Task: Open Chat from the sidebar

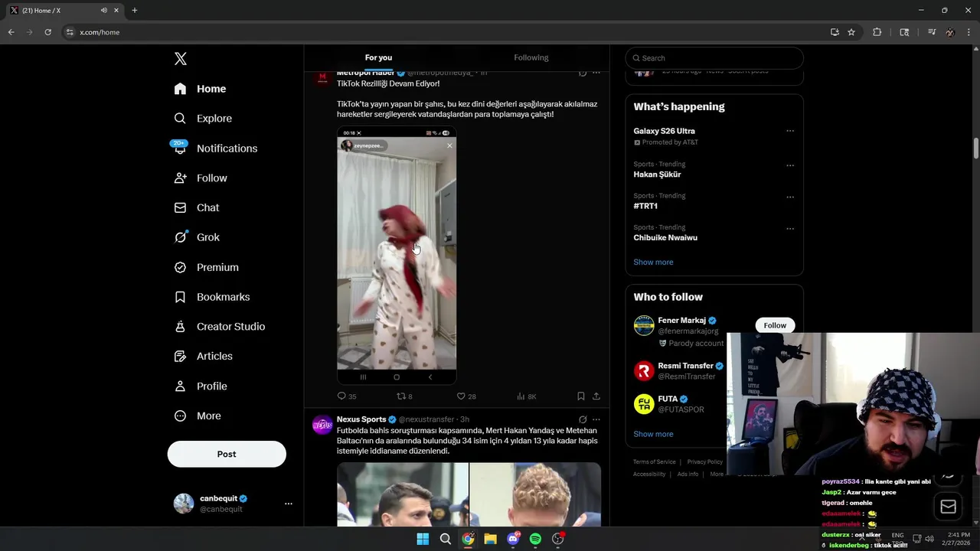Action: pyautogui.click(x=197, y=207)
